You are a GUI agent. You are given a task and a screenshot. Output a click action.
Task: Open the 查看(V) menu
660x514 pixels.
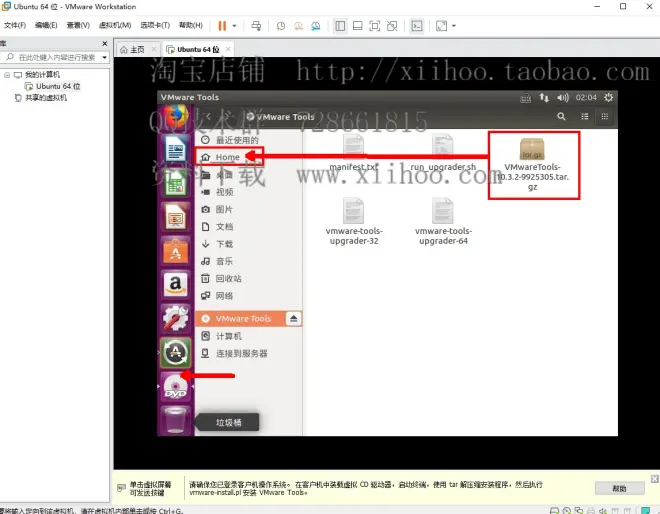(78, 25)
